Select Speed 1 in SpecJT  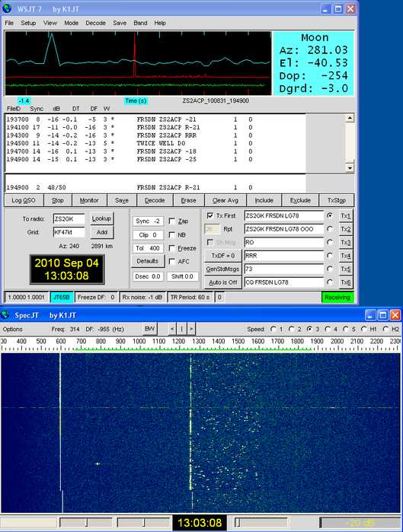(273, 329)
